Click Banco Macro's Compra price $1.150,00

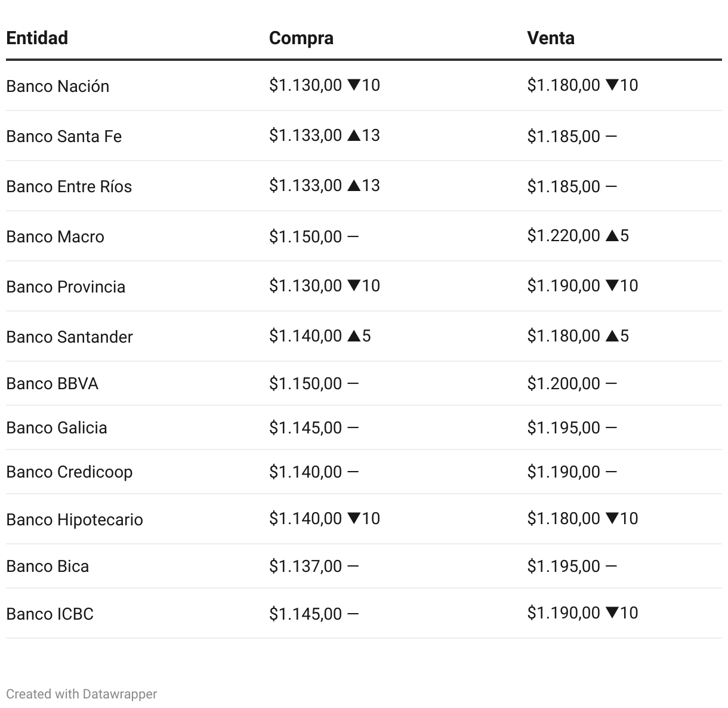coord(306,236)
